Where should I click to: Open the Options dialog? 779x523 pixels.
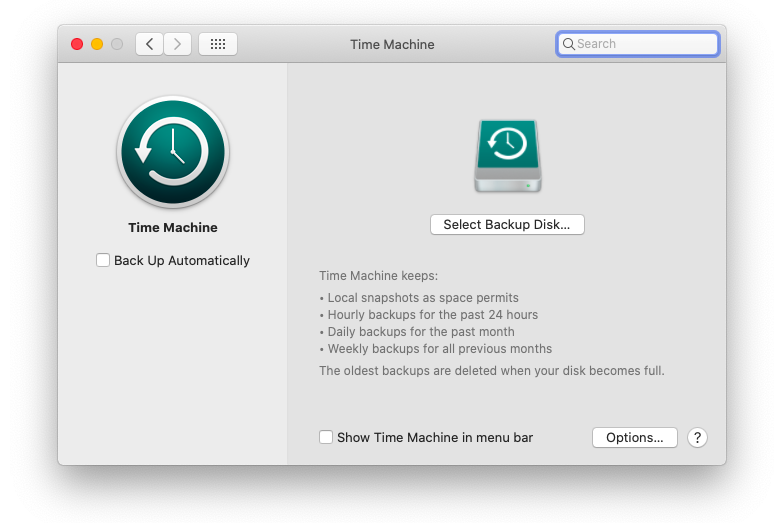tap(634, 438)
